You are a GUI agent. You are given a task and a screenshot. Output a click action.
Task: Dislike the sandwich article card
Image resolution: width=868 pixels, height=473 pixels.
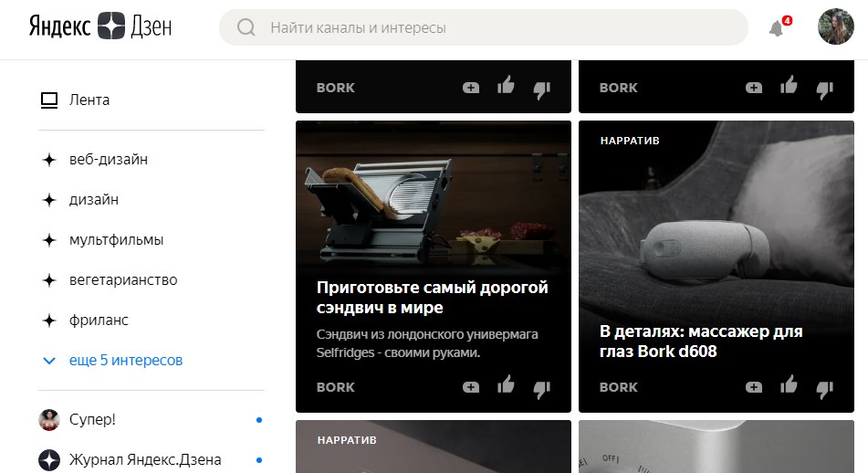(x=541, y=389)
